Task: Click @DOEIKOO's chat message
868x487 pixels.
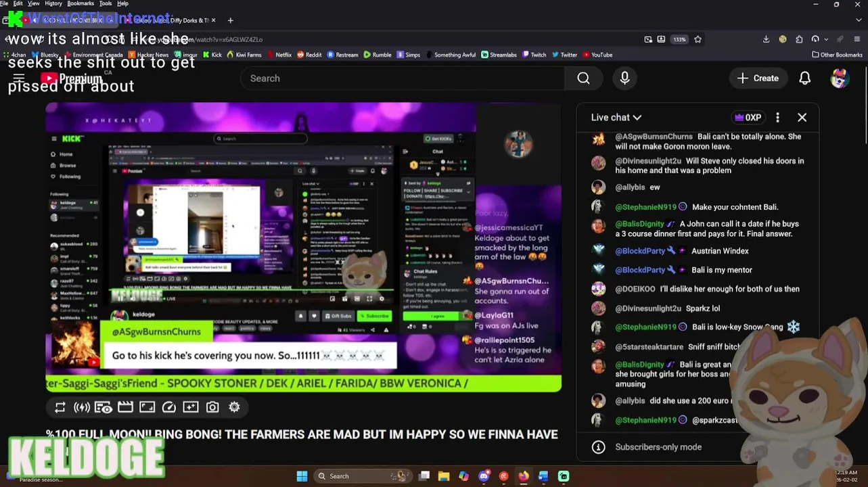Action: click(697, 289)
